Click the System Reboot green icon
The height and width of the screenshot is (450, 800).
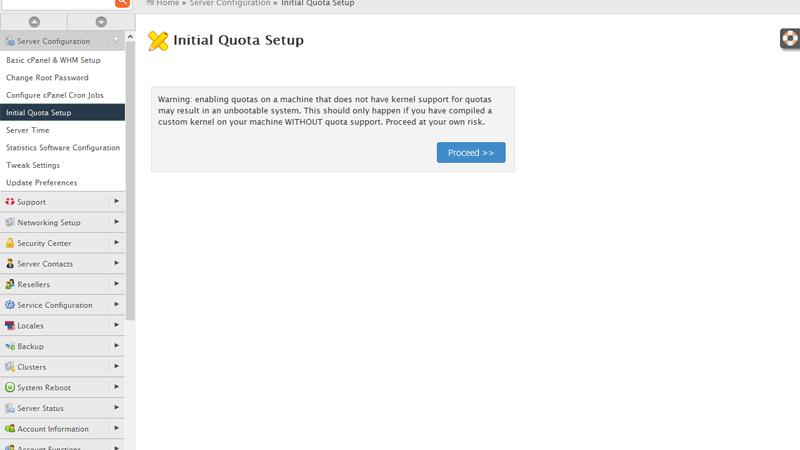pyautogui.click(x=10, y=387)
